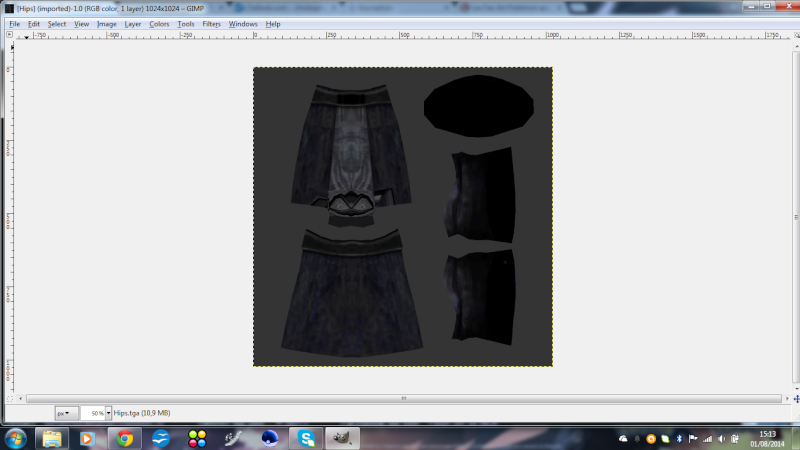Open the px unit dropdown in status bar
800x450 pixels.
pos(66,413)
